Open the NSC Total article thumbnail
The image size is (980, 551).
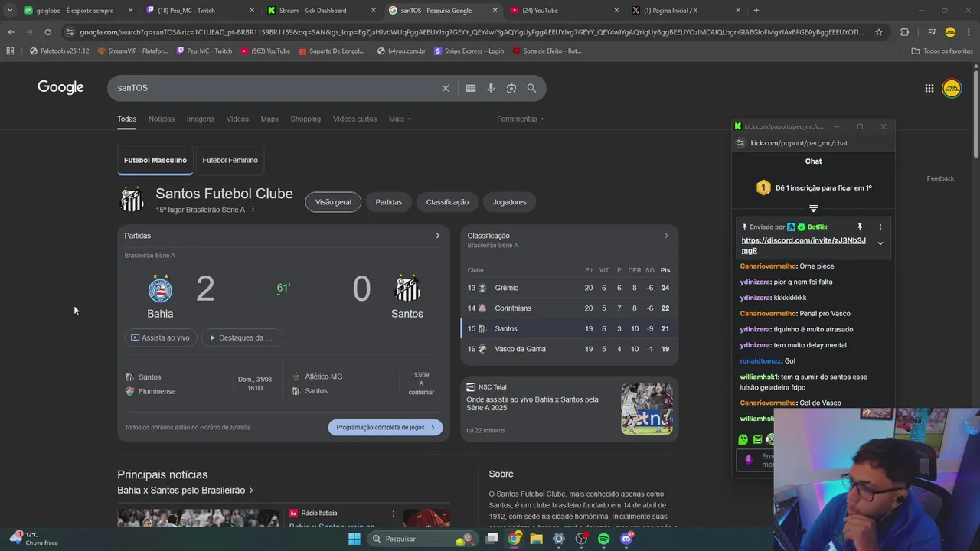click(x=647, y=409)
